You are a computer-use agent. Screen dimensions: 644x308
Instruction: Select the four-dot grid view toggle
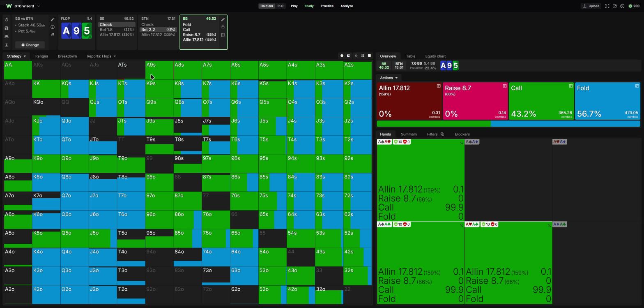[x=356, y=56]
